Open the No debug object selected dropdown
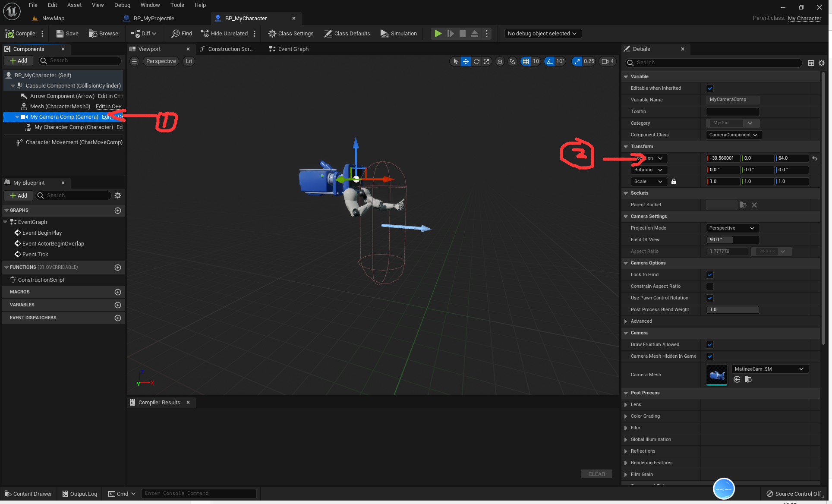The width and height of the screenshot is (832, 504). 542,33
